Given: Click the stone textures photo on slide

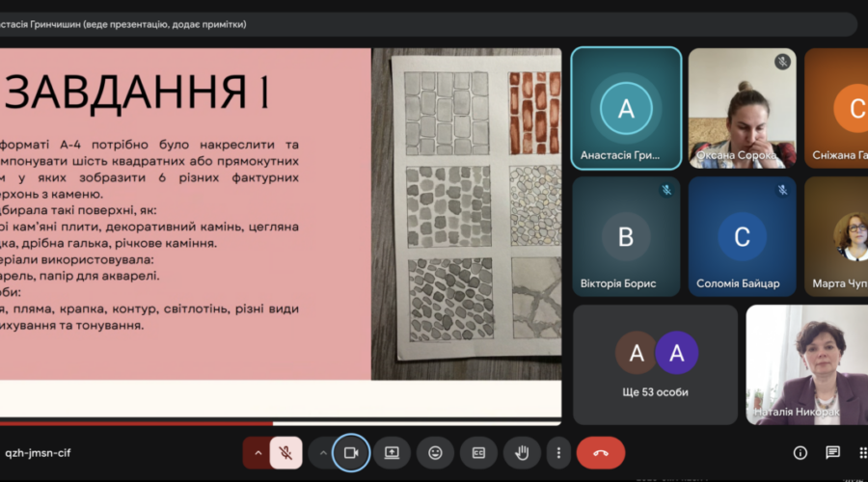Looking at the screenshot, I should [466, 214].
